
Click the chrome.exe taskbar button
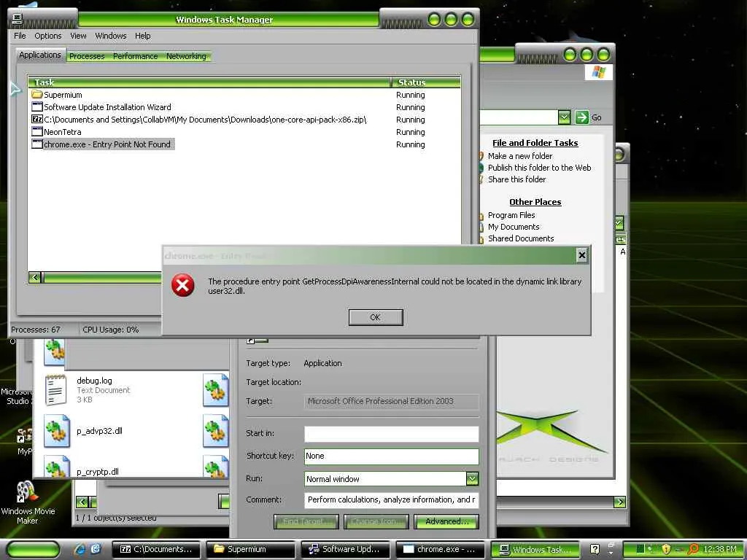point(440,549)
